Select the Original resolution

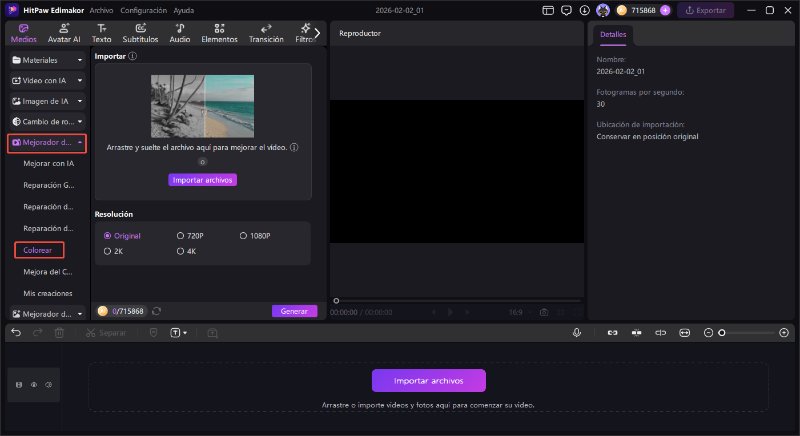122,236
